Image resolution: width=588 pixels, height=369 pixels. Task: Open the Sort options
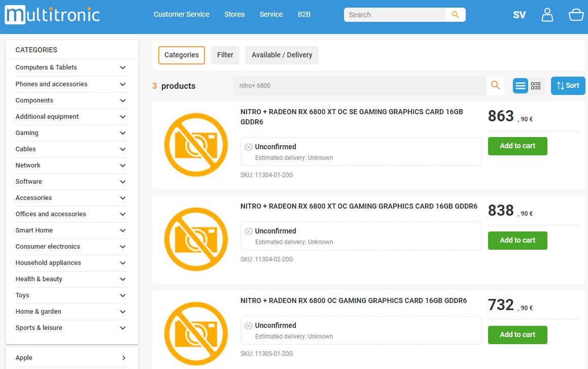(x=568, y=86)
